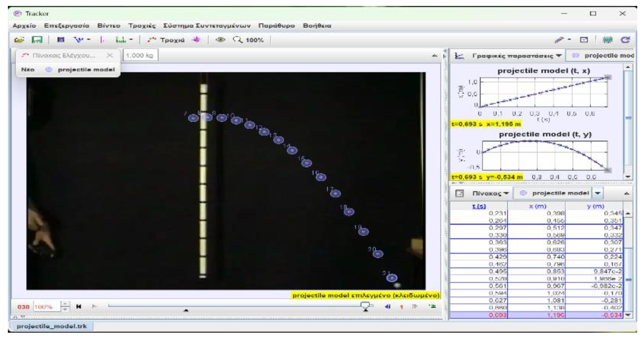The image size is (644, 340).
Task: Step back one frame button
Action: click(x=388, y=307)
